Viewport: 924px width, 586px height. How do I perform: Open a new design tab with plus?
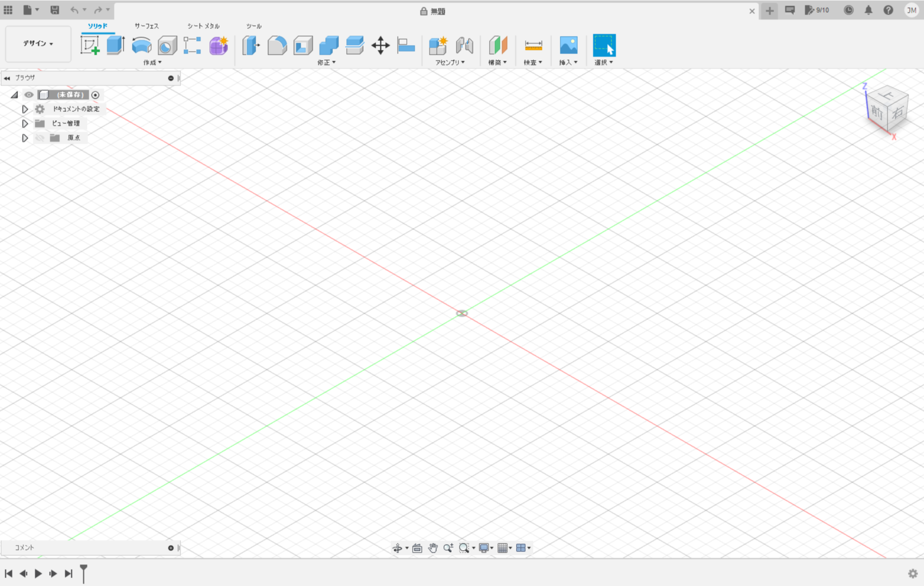pyautogui.click(x=770, y=10)
